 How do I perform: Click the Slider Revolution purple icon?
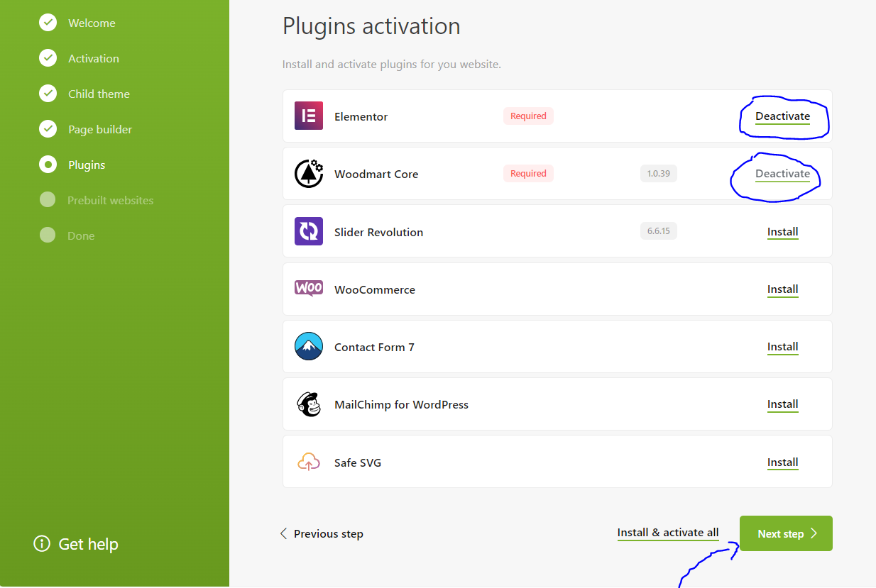coord(309,231)
